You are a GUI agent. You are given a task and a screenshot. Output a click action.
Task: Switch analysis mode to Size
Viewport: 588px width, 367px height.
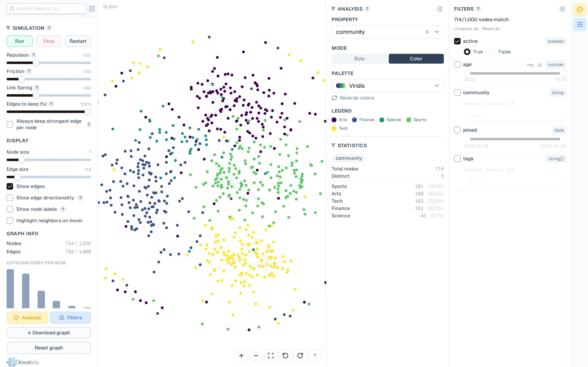pyautogui.click(x=359, y=59)
